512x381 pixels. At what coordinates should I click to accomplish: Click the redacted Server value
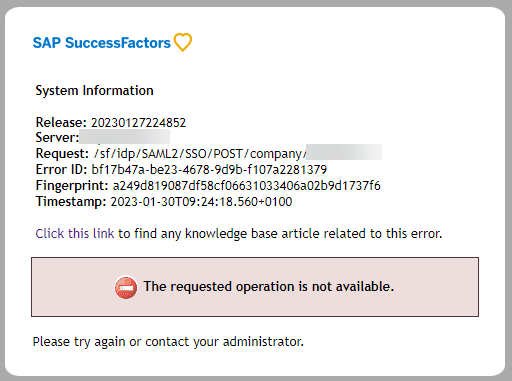tap(125, 137)
